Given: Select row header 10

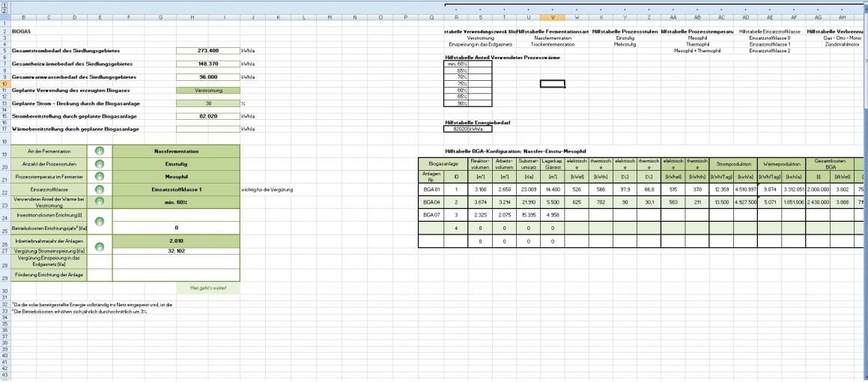Looking at the screenshot, I should [x=5, y=84].
